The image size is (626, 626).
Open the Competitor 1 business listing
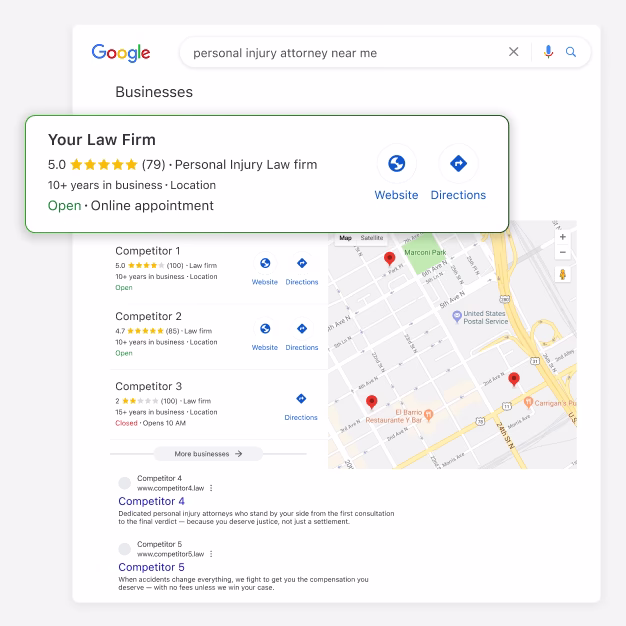pyautogui.click(x=147, y=251)
